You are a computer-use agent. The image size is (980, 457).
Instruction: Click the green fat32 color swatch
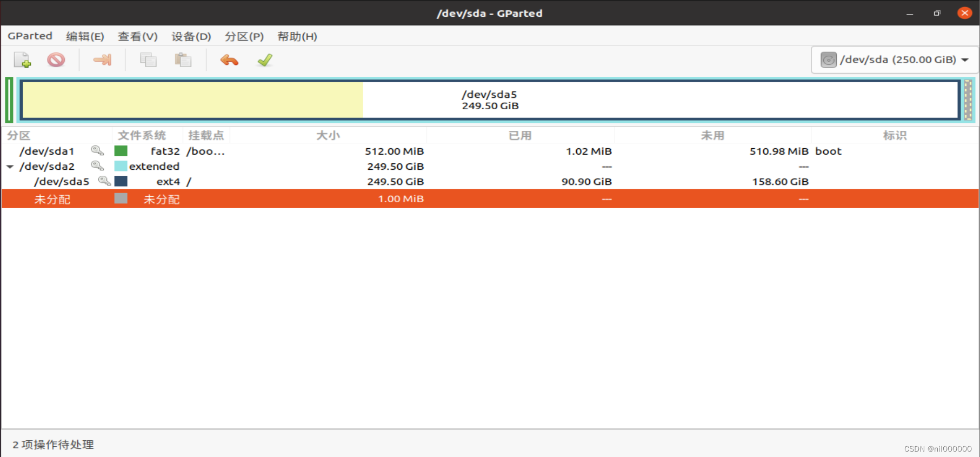(121, 151)
